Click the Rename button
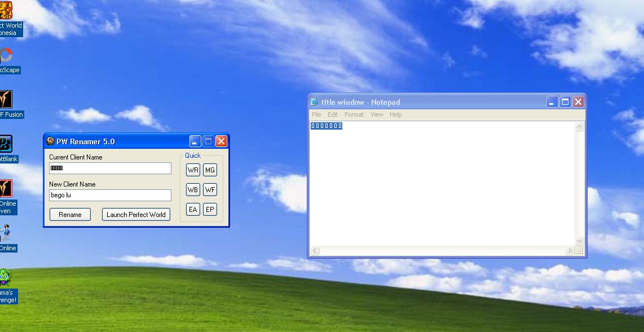 (x=70, y=215)
